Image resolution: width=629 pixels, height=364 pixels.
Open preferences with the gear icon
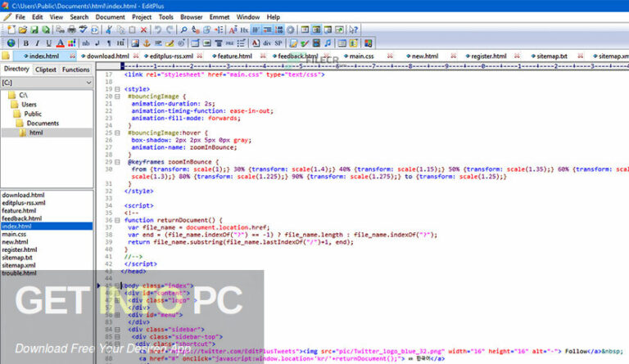(x=291, y=29)
